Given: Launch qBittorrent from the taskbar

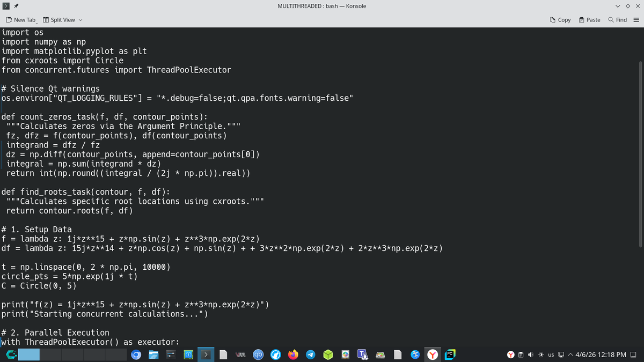Looking at the screenshot, I should click(x=258, y=354).
